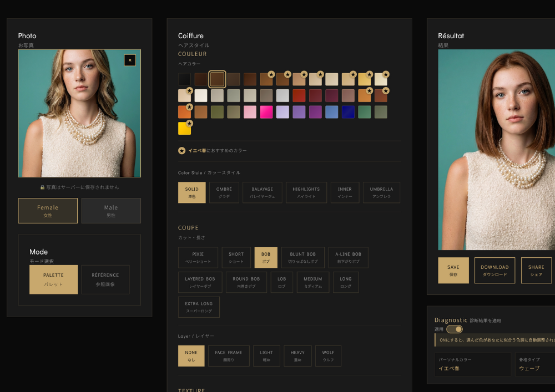Choose Balayage color style

(x=262, y=192)
